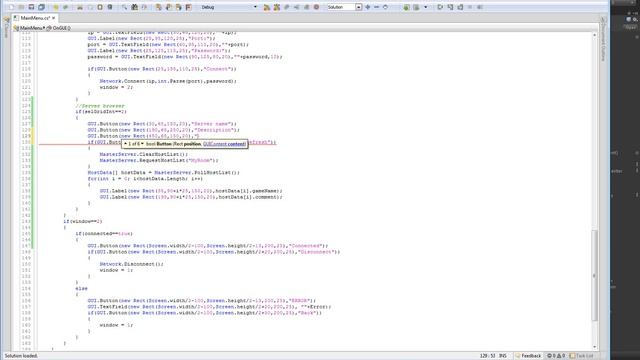640x360 pixels.
Task: Click the "window = 2;" code line
Action: [116, 87]
